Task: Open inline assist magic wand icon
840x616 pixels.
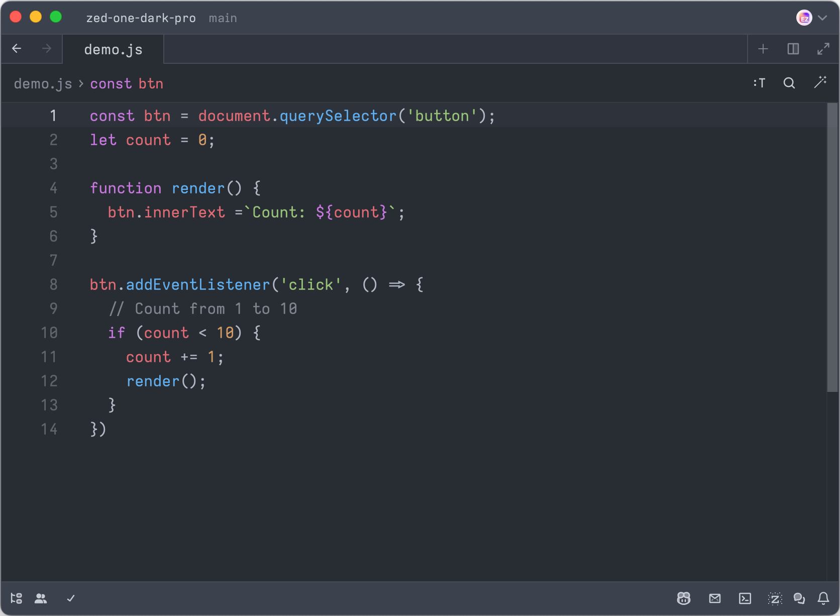Action: tap(820, 82)
